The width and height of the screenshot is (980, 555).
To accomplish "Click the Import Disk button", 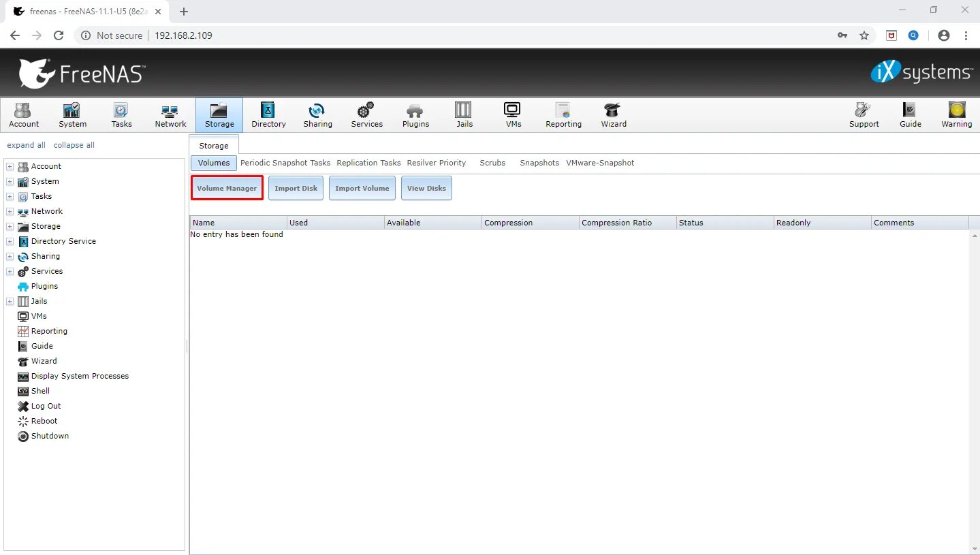I will tap(296, 188).
